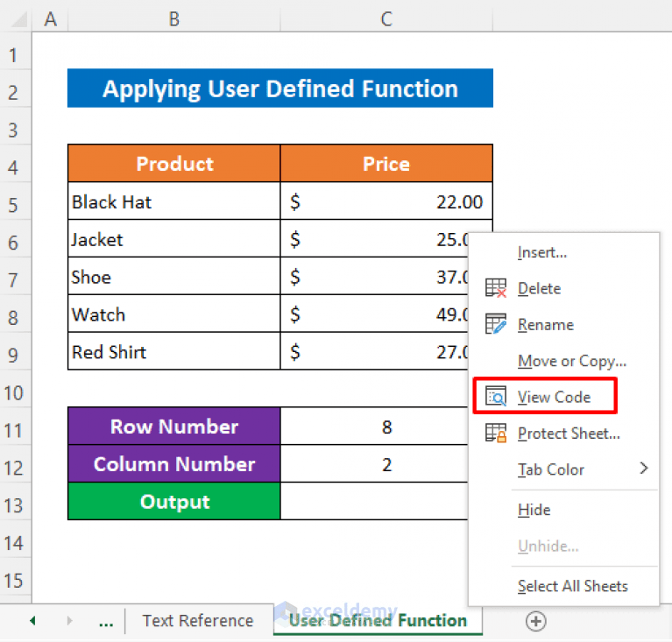The width and height of the screenshot is (672, 642).
Task: Select the Watch cell
Action: [174, 314]
